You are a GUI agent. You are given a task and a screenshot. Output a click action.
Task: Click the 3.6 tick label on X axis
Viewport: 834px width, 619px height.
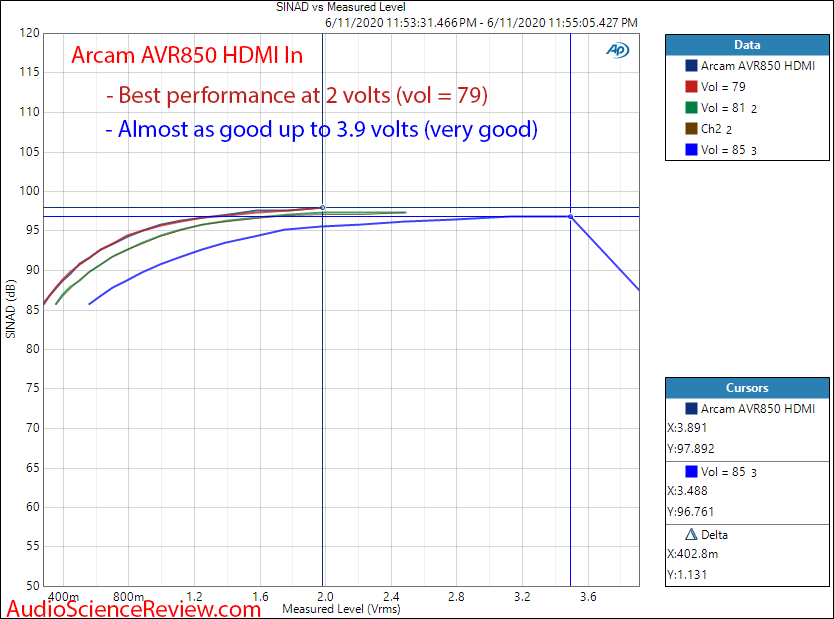coord(588,597)
